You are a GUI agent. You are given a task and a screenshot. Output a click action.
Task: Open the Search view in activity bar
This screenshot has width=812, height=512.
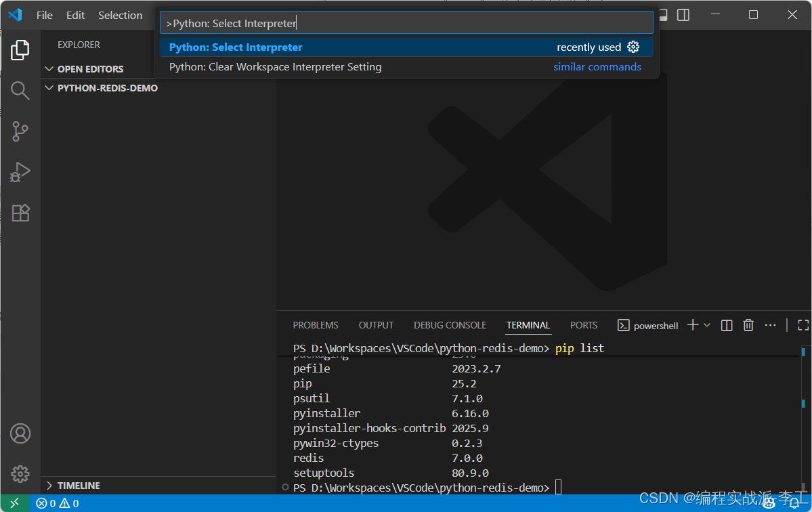20,91
